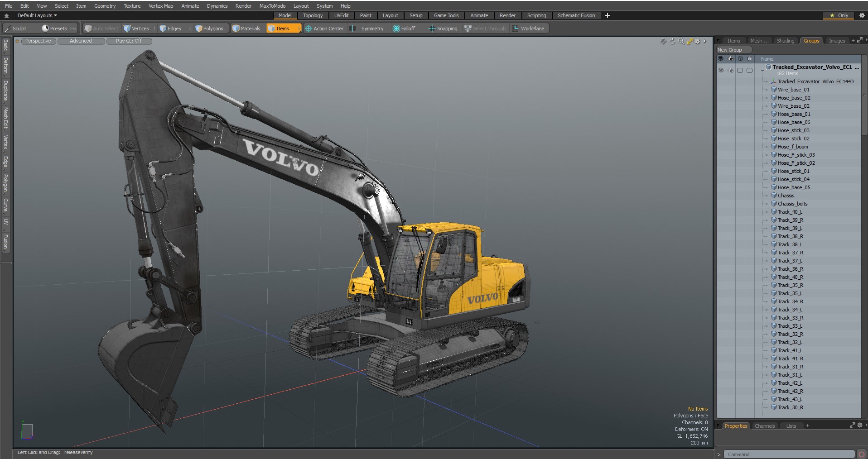The image size is (868, 459).
Task: Click viewport move/pan icon
Action: tap(663, 41)
